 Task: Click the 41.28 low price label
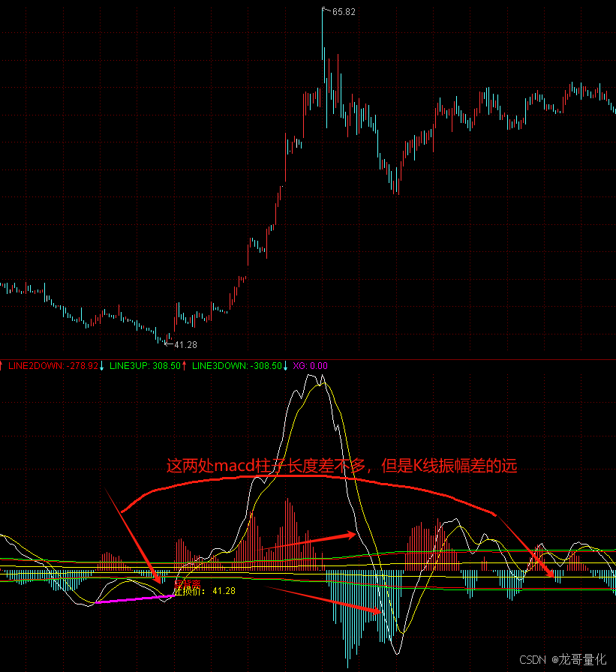click(185, 344)
